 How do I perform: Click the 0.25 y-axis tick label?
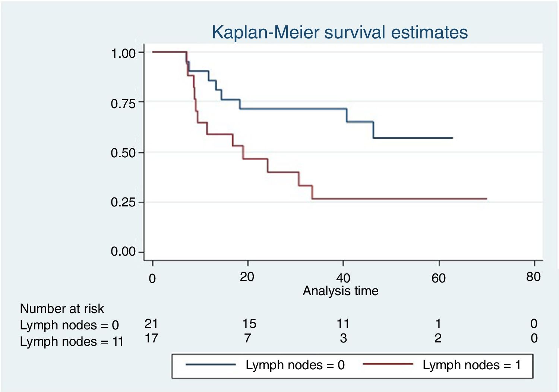(x=123, y=202)
